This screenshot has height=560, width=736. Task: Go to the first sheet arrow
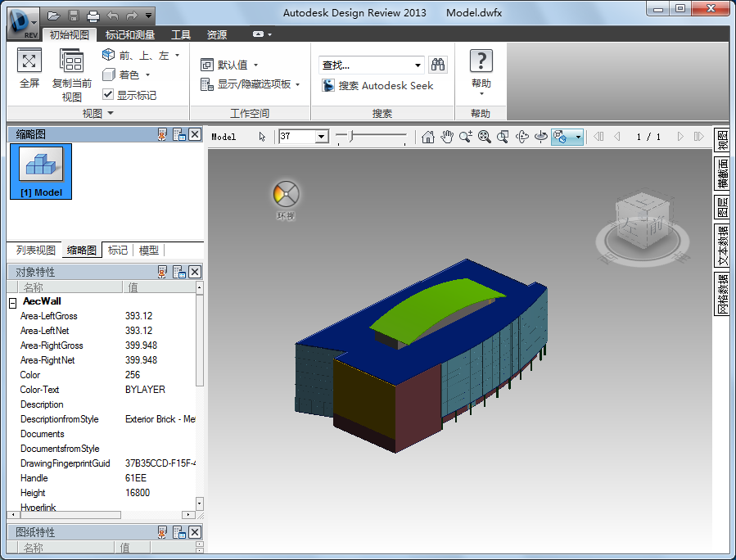pyautogui.click(x=598, y=137)
